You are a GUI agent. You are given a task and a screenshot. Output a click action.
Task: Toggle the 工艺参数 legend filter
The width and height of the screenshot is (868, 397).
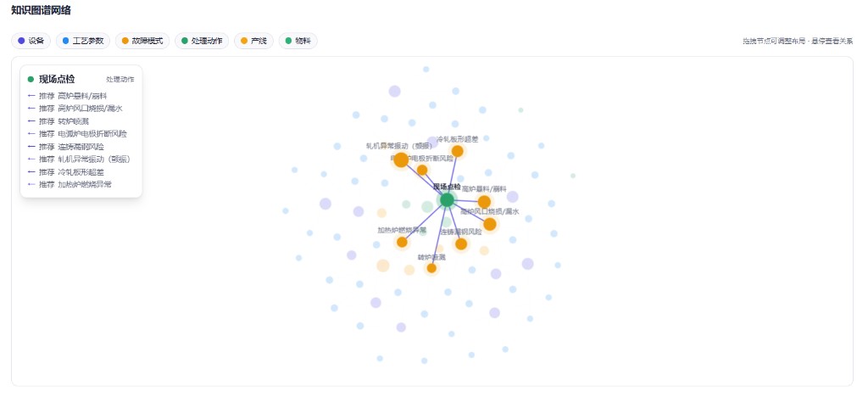coord(83,41)
